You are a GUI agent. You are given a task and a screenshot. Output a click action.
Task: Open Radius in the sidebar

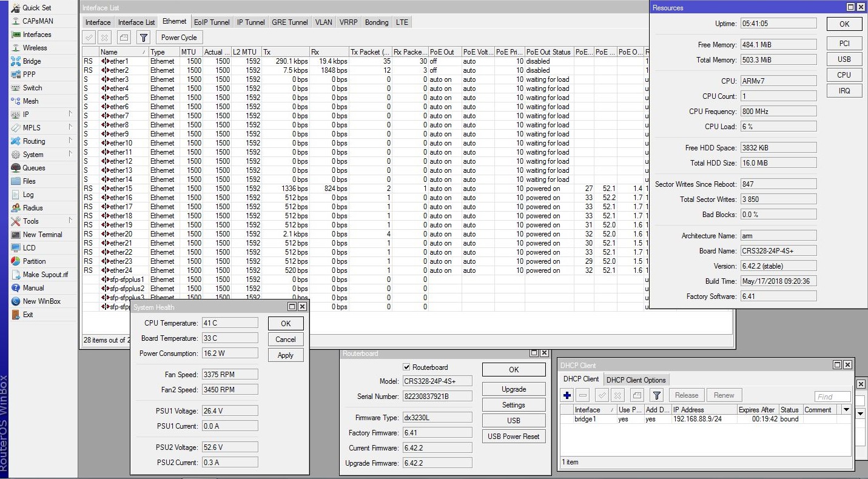click(x=33, y=208)
